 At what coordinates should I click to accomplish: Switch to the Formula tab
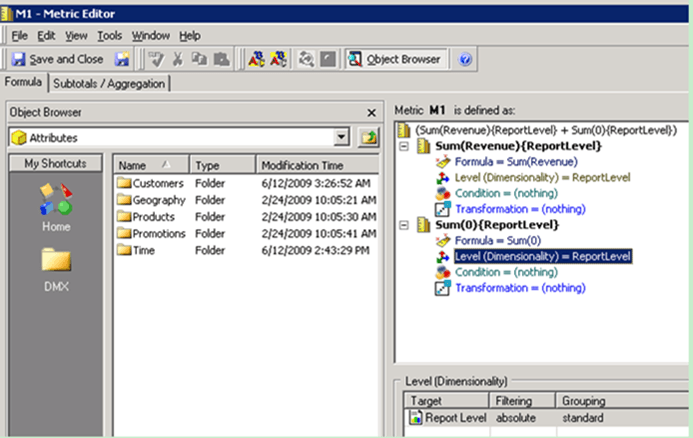(23, 83)
